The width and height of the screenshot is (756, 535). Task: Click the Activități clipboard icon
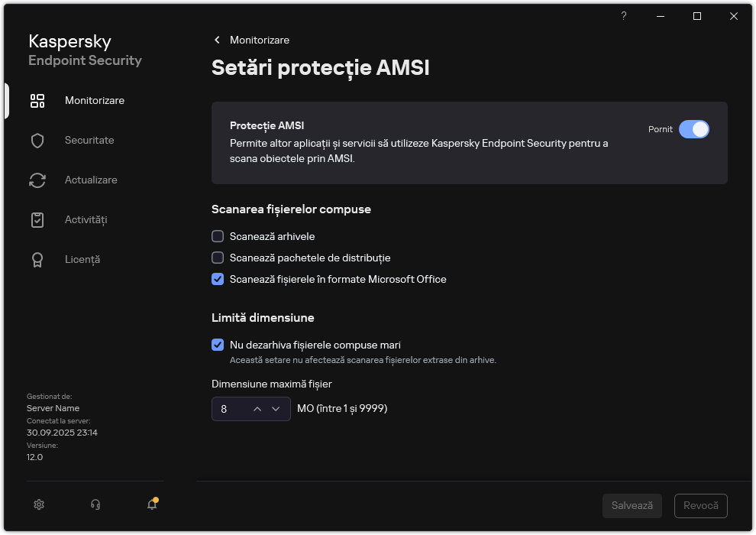pyautogui.click(x=37, y=220)
